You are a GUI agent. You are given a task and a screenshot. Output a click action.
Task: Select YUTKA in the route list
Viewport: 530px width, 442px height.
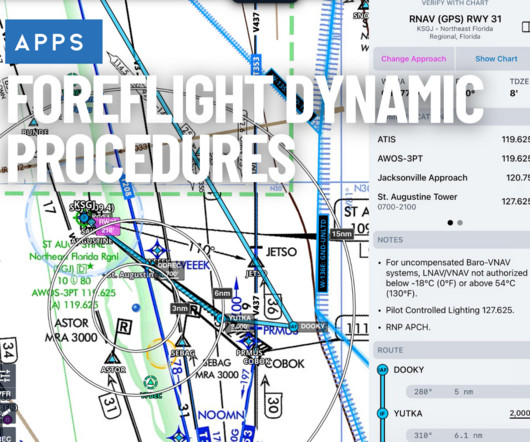[408, 413]
